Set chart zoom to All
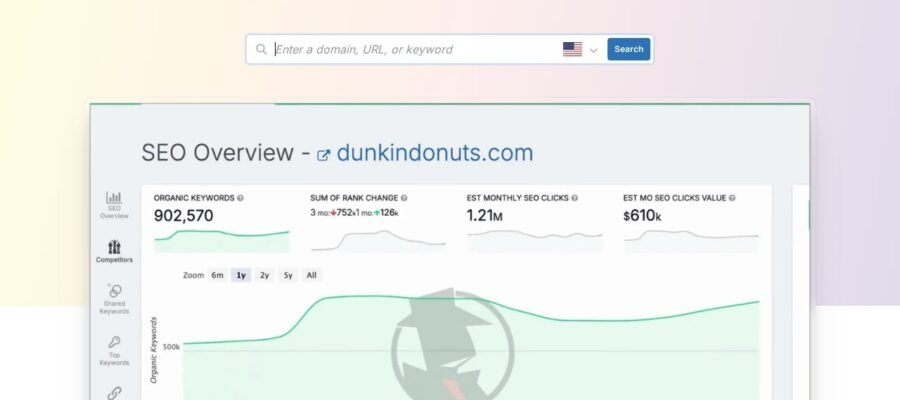Viewport: 900px width, 400px height. click(x=311, y=275)
